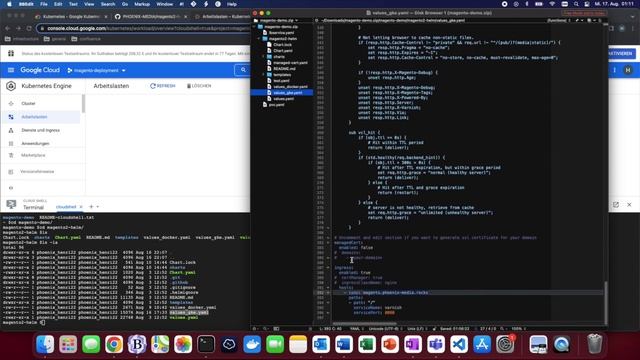Click the Marketplace cart icon in sidebar
Screen dimensions: 640x360
(11, 156)
